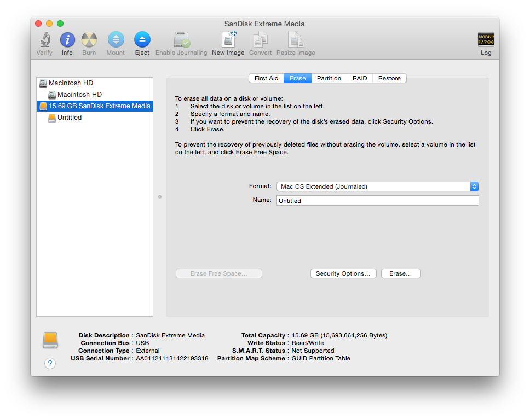The height and width of the screenshot is (420, 530).
Task: Switch to the First Aid tab
Action: point(266,78)
